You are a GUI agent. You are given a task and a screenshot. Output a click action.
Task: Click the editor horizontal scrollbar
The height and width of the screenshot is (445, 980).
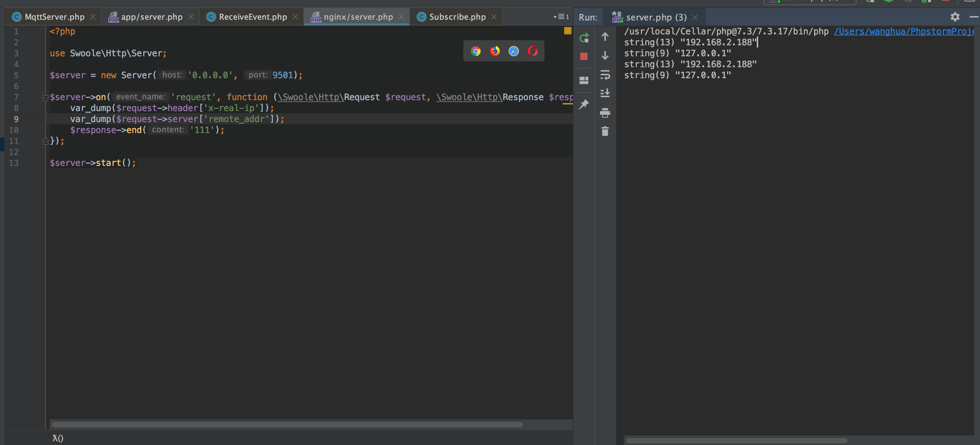(x=288, y=425)
